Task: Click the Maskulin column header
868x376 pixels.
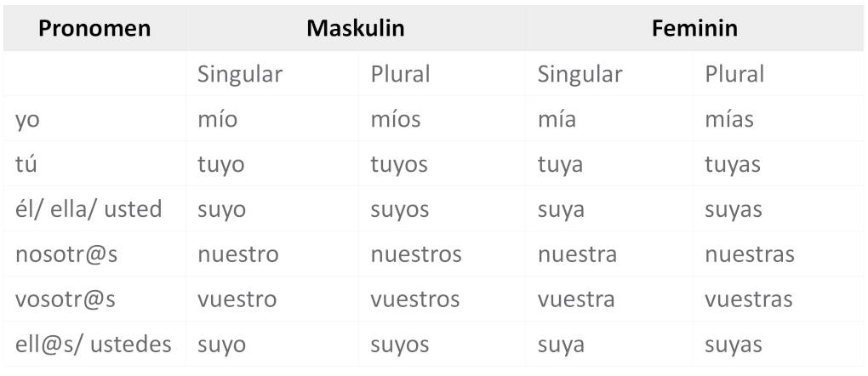Action: pyautogui.click(x=355, y=28)
